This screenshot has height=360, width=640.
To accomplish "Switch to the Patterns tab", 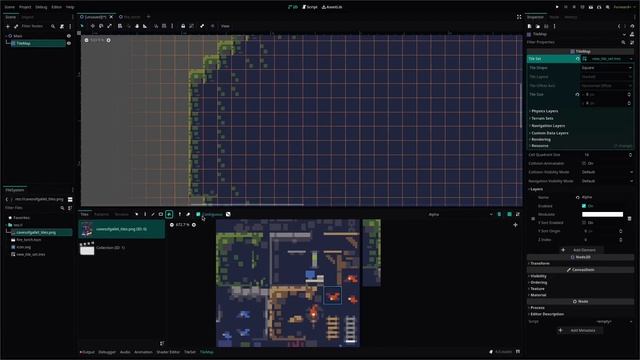I will click(x=102, y=214).
